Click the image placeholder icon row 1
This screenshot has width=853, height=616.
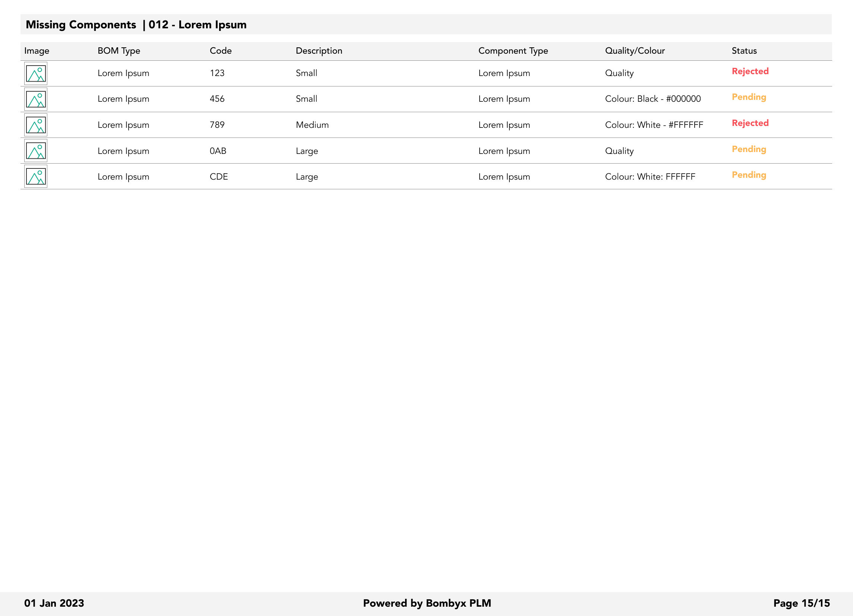36,73
